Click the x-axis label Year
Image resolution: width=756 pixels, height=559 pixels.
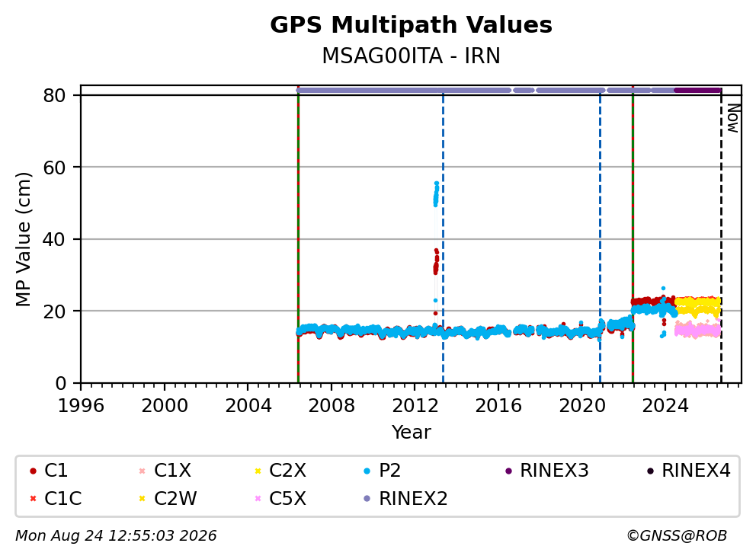[x=411, y=432]
